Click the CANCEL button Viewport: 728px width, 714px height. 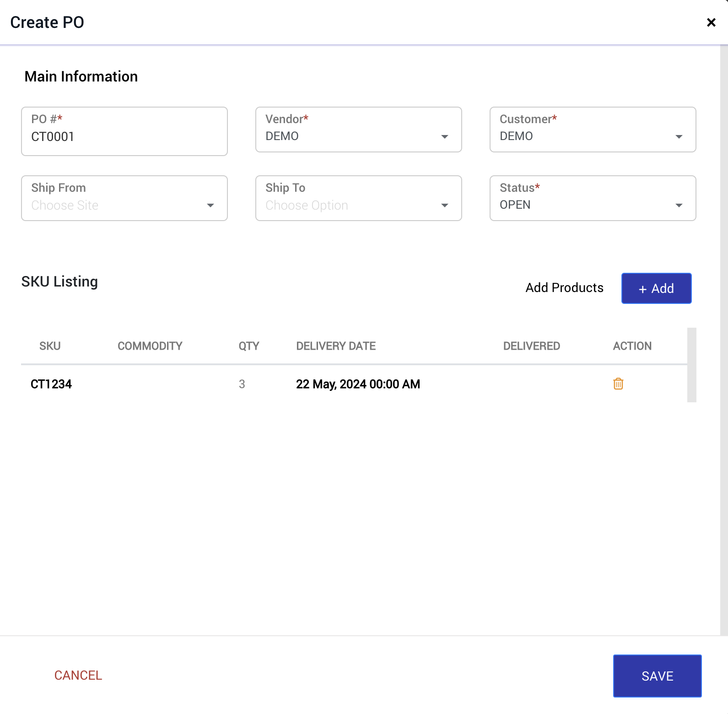78,676
